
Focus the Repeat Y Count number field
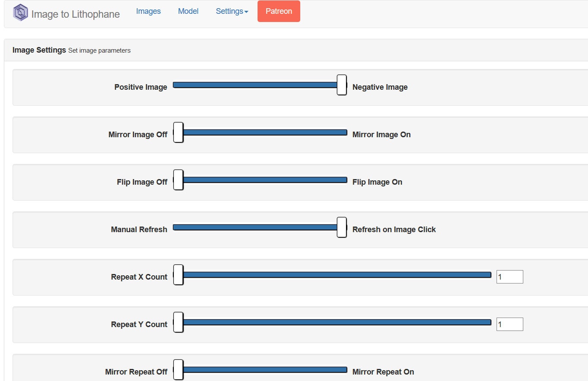tap(509, 324)
